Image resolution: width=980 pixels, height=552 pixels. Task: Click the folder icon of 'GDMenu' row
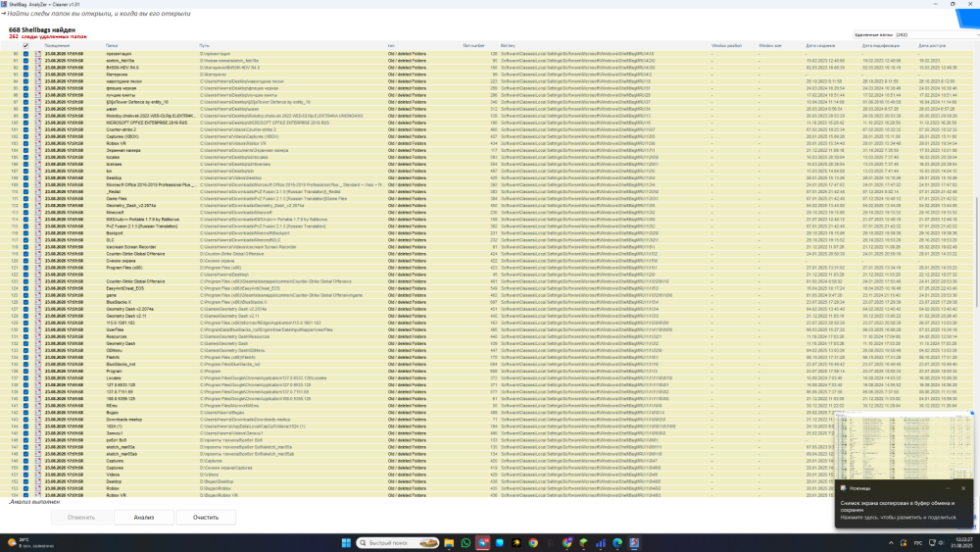(x=37, y=350)
